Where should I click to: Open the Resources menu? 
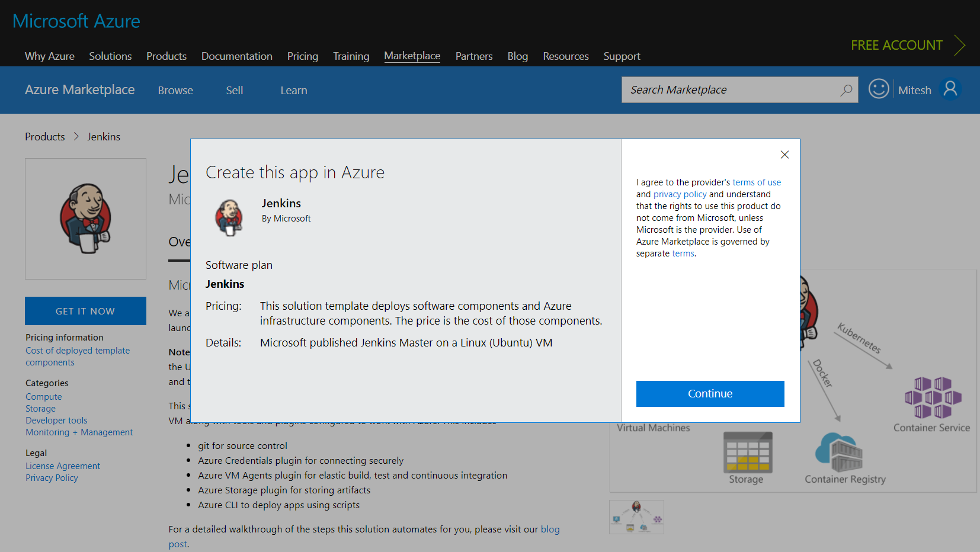(566, 56)
